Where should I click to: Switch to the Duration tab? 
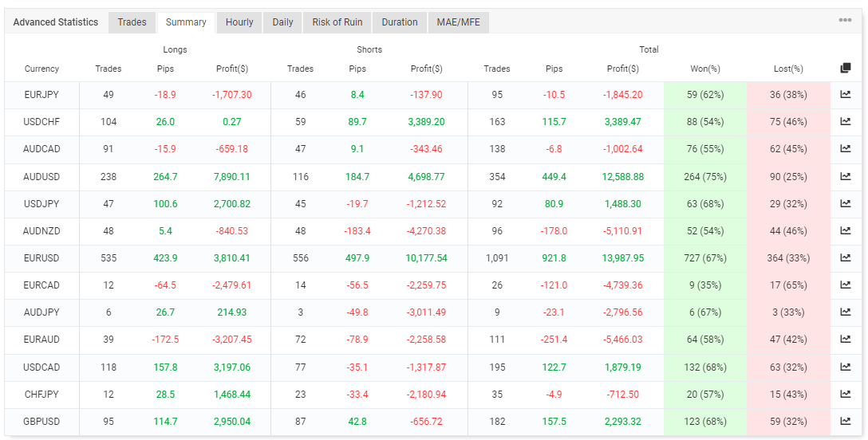pyautogui.click(x=400, y=22)
